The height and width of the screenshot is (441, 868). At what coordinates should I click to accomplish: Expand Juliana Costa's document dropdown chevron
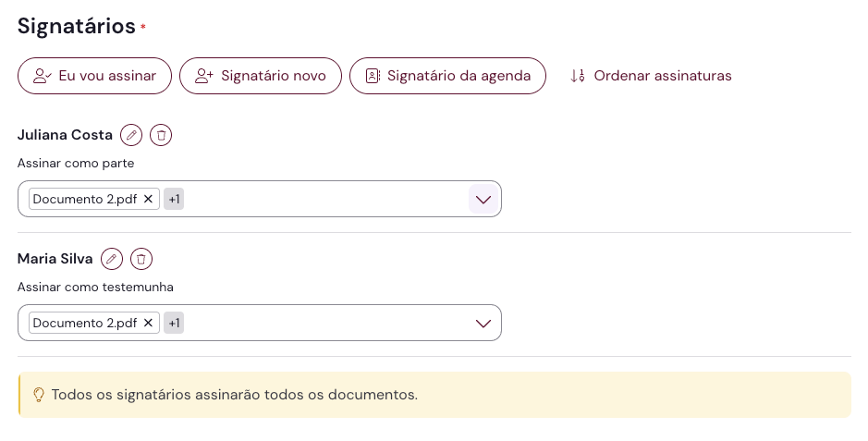point(483,199)
